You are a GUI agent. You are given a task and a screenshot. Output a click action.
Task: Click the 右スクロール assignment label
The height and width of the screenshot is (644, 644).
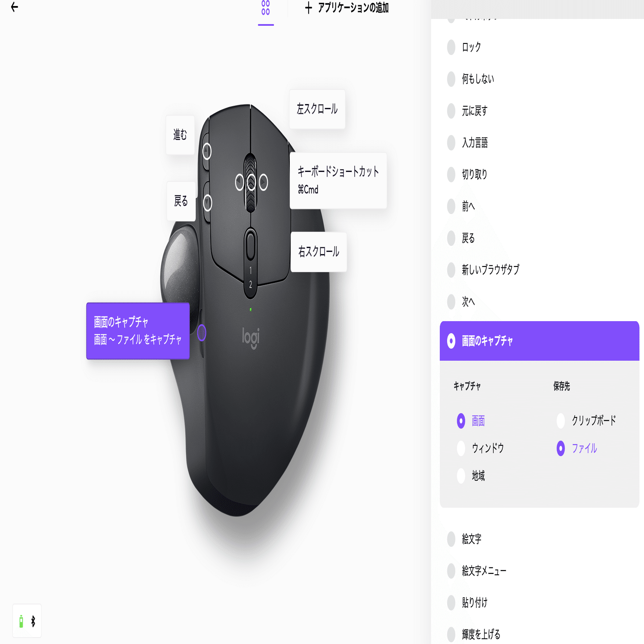[319, 252]
